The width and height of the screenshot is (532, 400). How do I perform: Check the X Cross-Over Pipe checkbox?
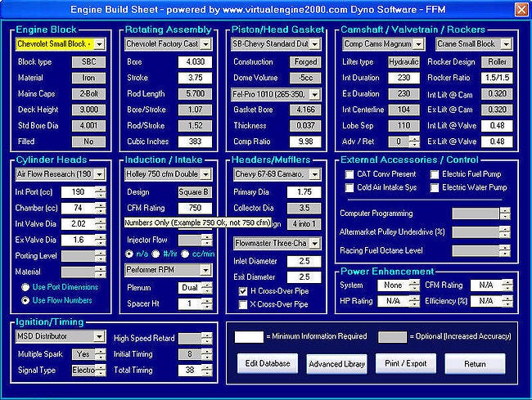tap(243, 304)
